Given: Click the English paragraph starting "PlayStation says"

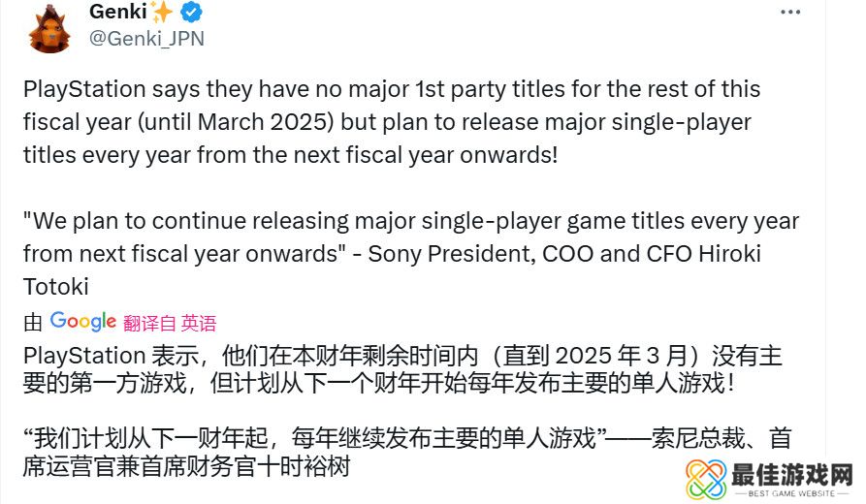Looking at the screenshot, I should tap(388, 122).
